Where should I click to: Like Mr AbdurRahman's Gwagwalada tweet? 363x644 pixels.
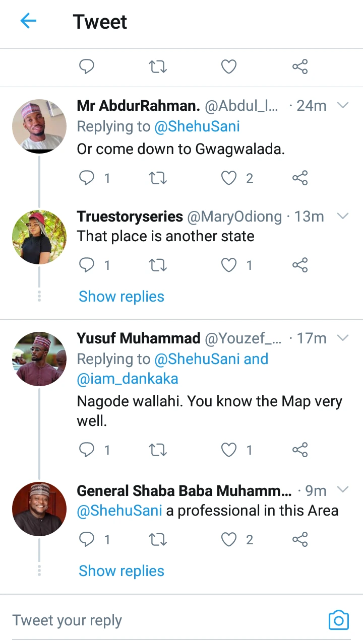(229, 178)
